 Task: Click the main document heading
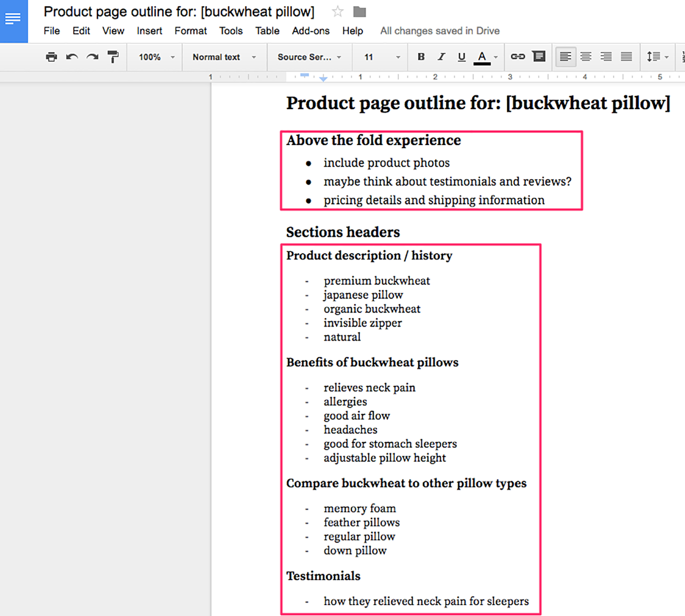click(478, 103)
